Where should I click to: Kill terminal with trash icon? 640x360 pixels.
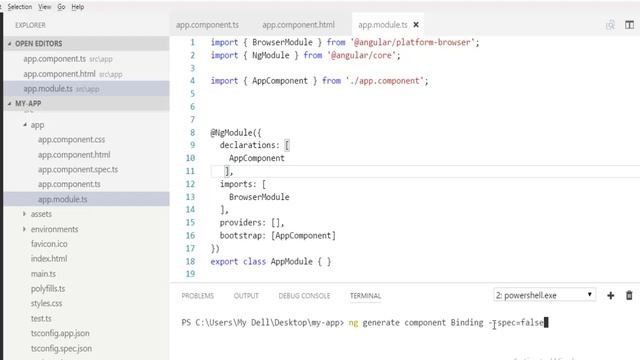pyautogui.click(x=629, y=295)
